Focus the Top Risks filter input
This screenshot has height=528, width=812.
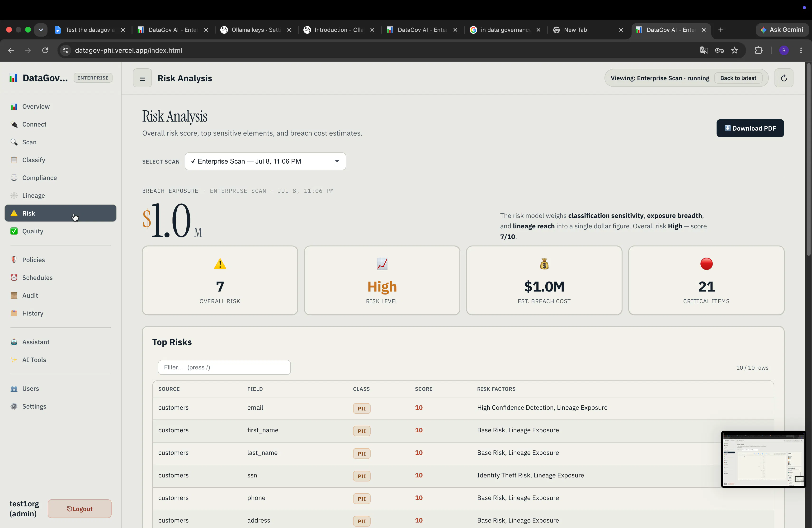pos(224,367)
